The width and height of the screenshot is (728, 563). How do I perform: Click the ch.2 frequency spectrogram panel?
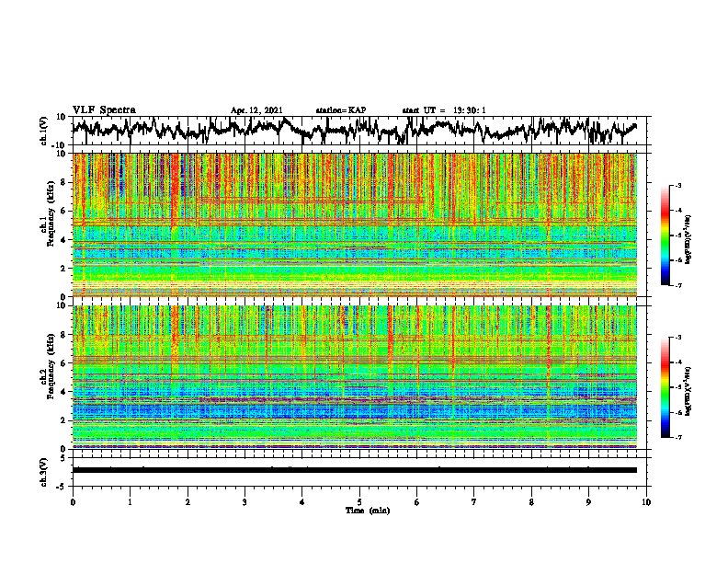355,377
